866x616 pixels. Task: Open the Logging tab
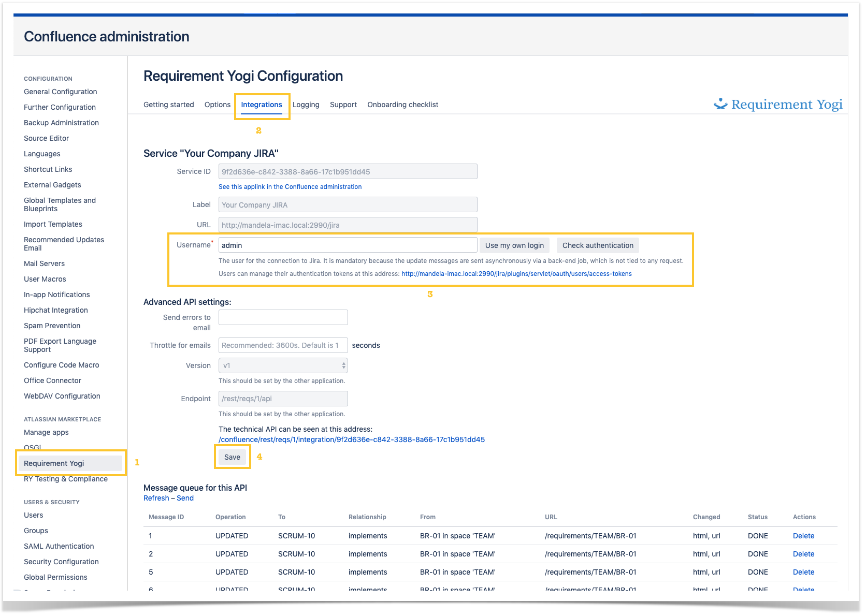(x=306, y=105)
